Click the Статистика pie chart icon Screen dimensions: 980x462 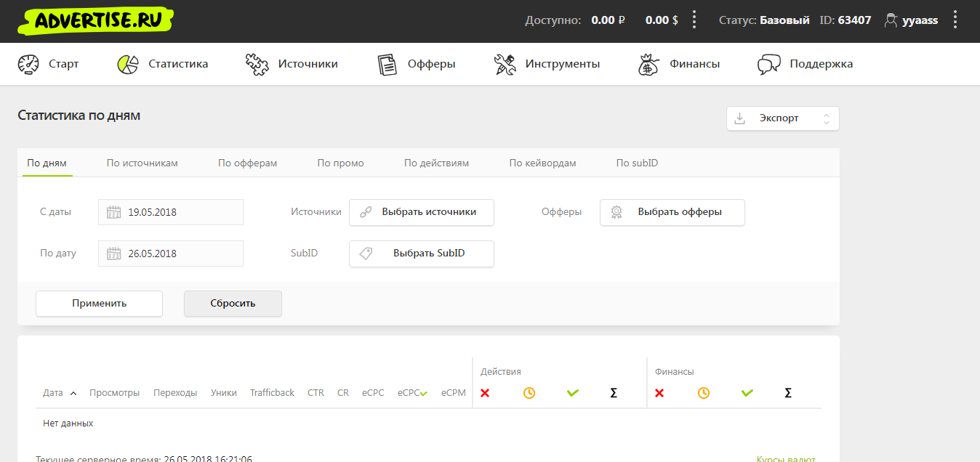(x=128, y=64)
